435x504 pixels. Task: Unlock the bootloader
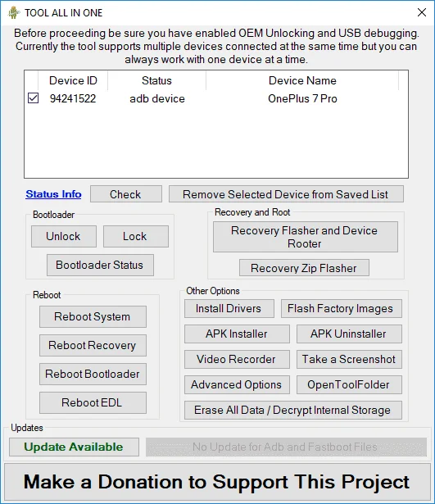point(64,236)
